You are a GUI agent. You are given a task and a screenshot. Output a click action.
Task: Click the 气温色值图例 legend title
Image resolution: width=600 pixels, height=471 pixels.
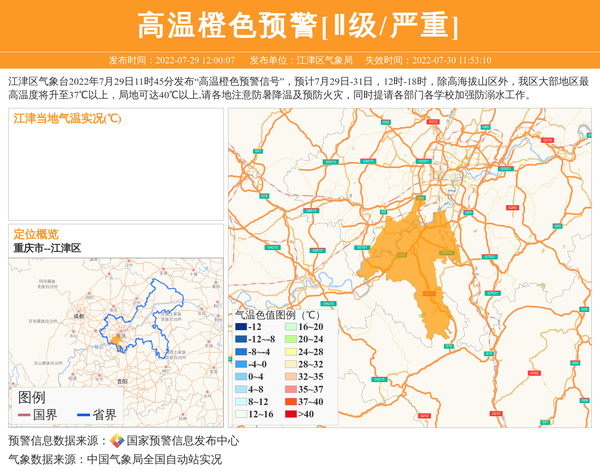coord(276,313)
